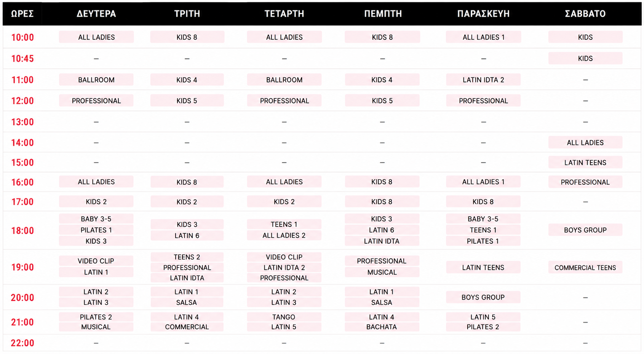The image size is (644, 354).
Task: Choose ALL LADIES on Saturday at 14:00
Action: click(x=585, y=142)
